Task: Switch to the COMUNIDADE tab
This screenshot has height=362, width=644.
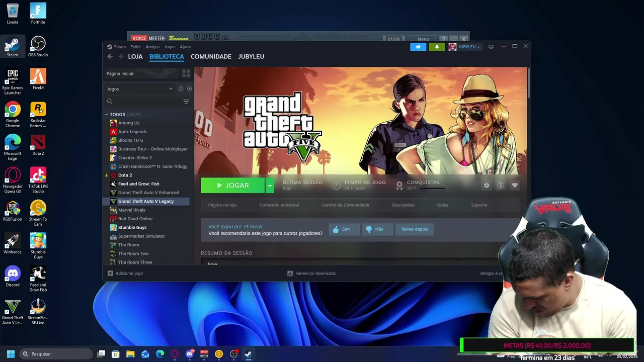Action: (211, 56)
